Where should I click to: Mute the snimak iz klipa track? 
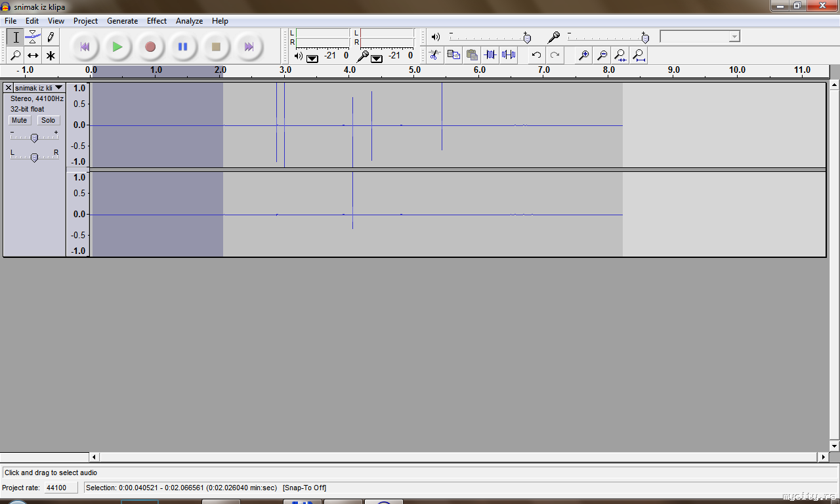[20, 120]
